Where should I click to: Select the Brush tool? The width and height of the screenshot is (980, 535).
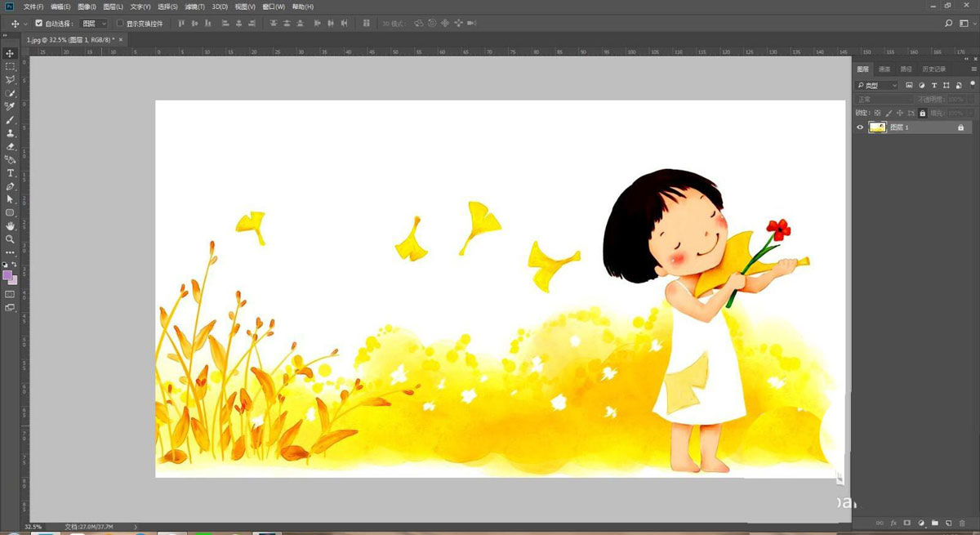coord(11,120)
